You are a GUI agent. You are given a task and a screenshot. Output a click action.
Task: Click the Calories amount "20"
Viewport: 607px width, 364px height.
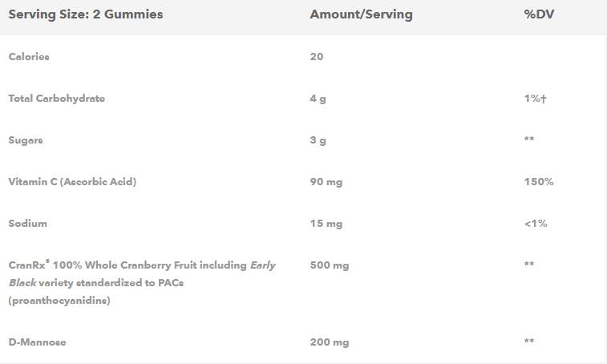[x=317, y=57]
